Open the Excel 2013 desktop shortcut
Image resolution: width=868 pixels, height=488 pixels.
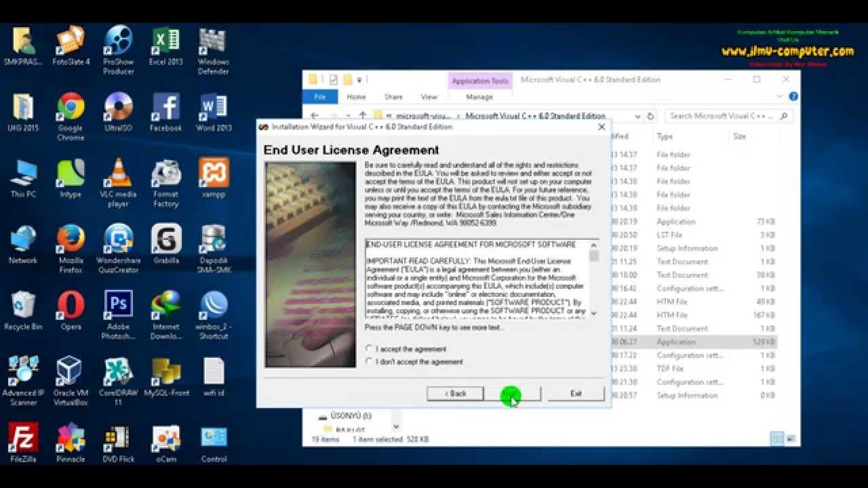pos(166,46)
